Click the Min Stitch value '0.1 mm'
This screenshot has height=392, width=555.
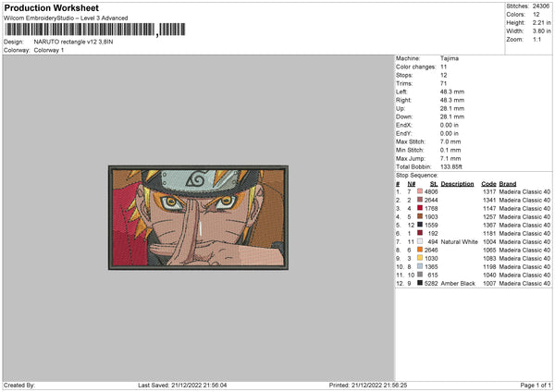pyautogui.click(x=450, y=150)
